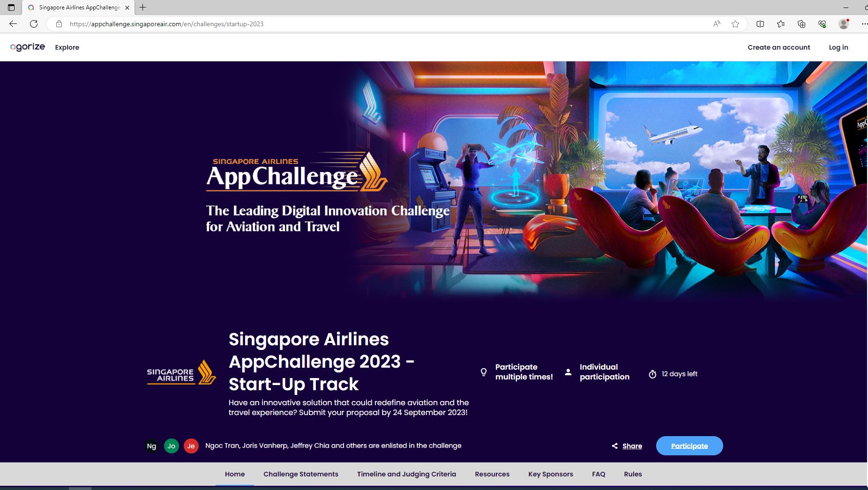Screen dimensions: 868x490
Task: Add page to favorites star icon
Action: 735,24
